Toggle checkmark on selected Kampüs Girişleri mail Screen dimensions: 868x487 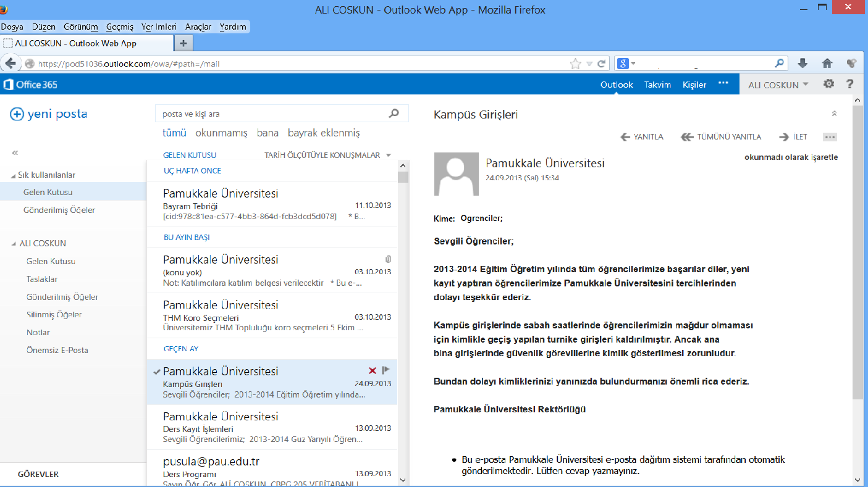(156, 372)
